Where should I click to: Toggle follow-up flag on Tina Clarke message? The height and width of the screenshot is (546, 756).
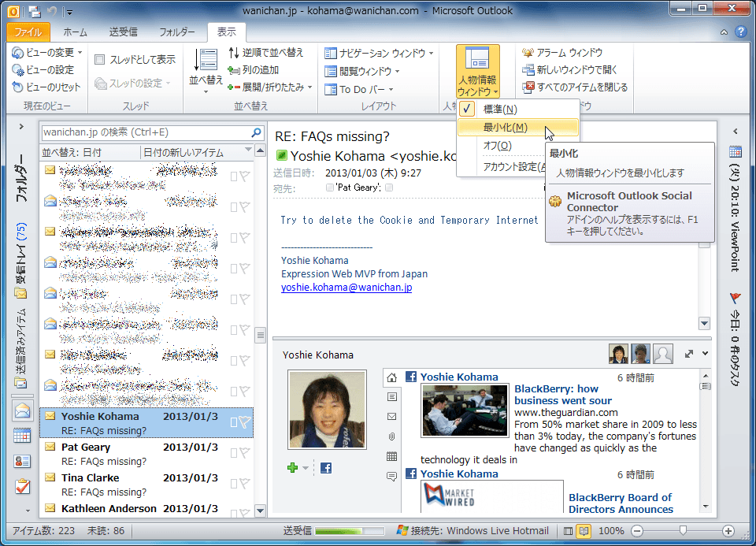coord(246,484)
